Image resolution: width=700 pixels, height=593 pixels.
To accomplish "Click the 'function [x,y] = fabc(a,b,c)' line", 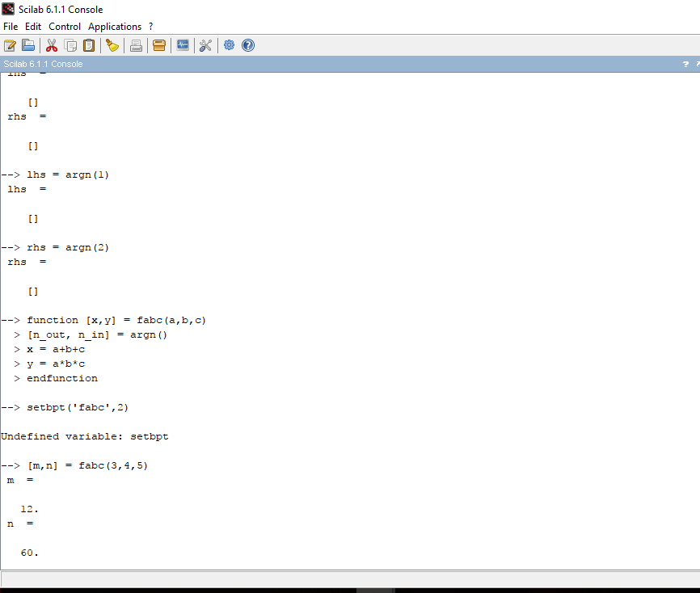I will coord(116,321).
